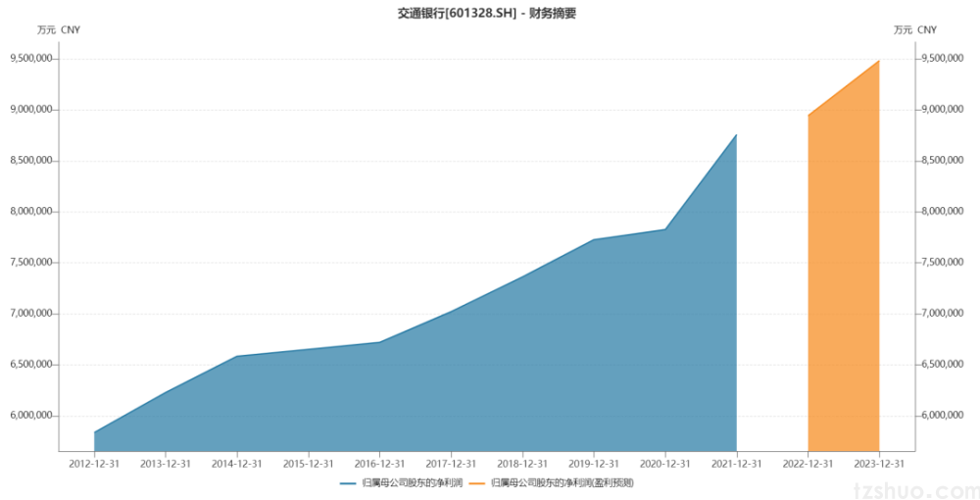The width and height of the screenshot is (980, 500).
Task: Click right axis value 8,500,000
Action: (x=943, y=161)
